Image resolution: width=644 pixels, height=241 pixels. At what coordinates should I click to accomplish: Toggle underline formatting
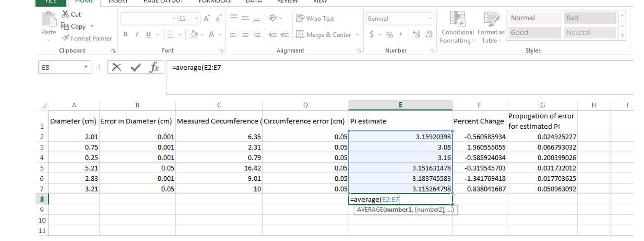click(x=147, y=35)
